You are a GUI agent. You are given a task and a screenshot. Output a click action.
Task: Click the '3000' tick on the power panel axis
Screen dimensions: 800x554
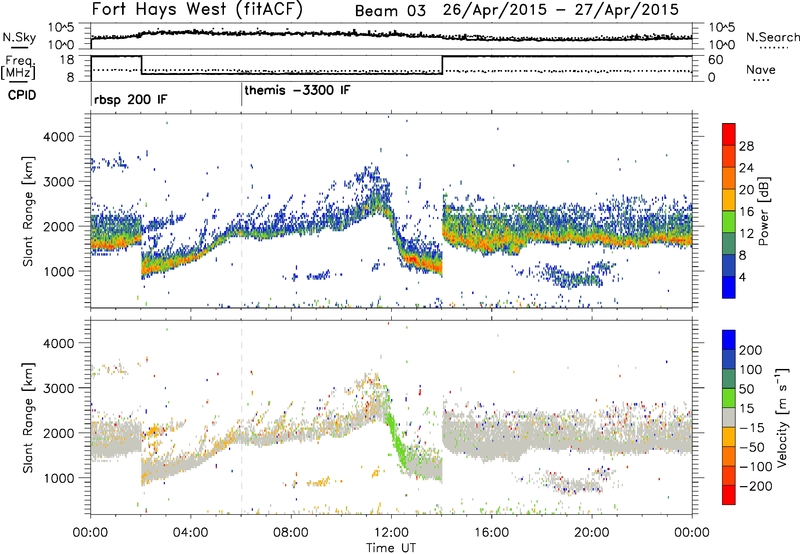pyautogui.click(x=58, y=182)
